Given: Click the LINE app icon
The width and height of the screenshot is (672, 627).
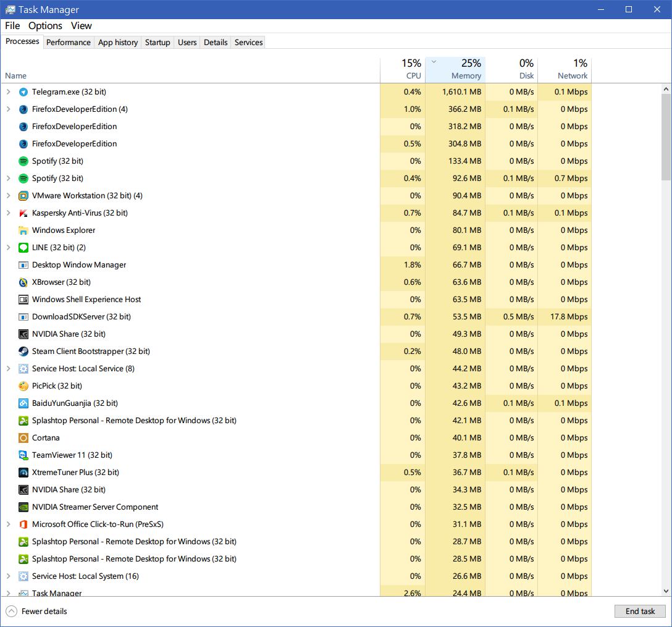Looking at the screenshot, I should point(23,248).
